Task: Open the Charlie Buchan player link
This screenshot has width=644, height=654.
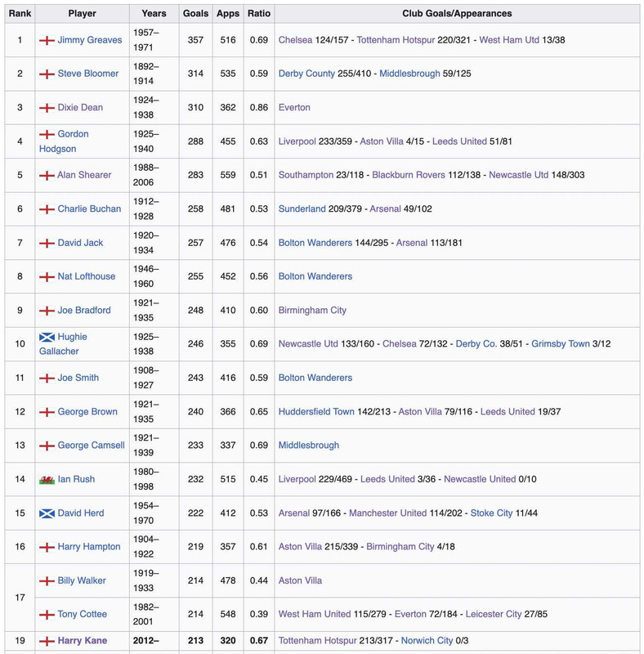Action: coord(89,209)
